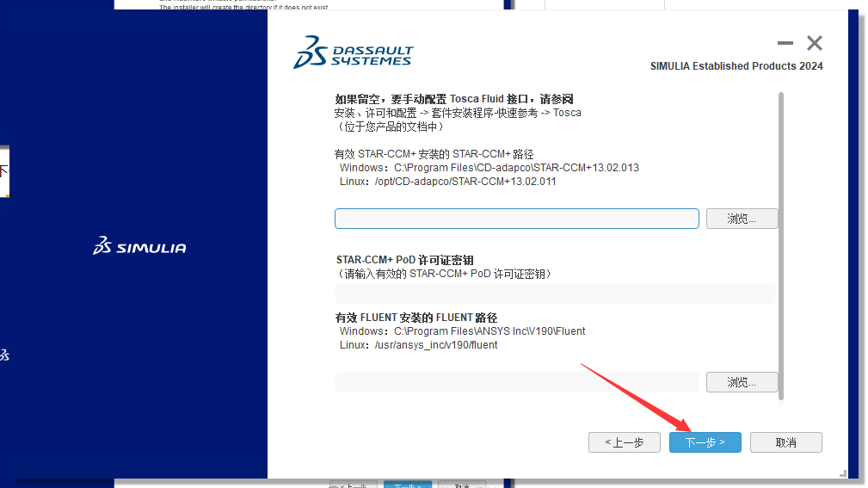Click the SIMULIA Established Products 2024 title
Screen dimensions: 868x488
[736, 66]
